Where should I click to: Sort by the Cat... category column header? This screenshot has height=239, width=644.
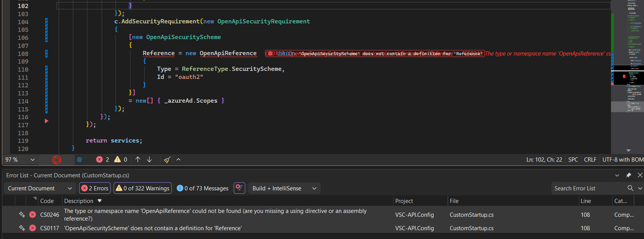(x=621, y=201)
